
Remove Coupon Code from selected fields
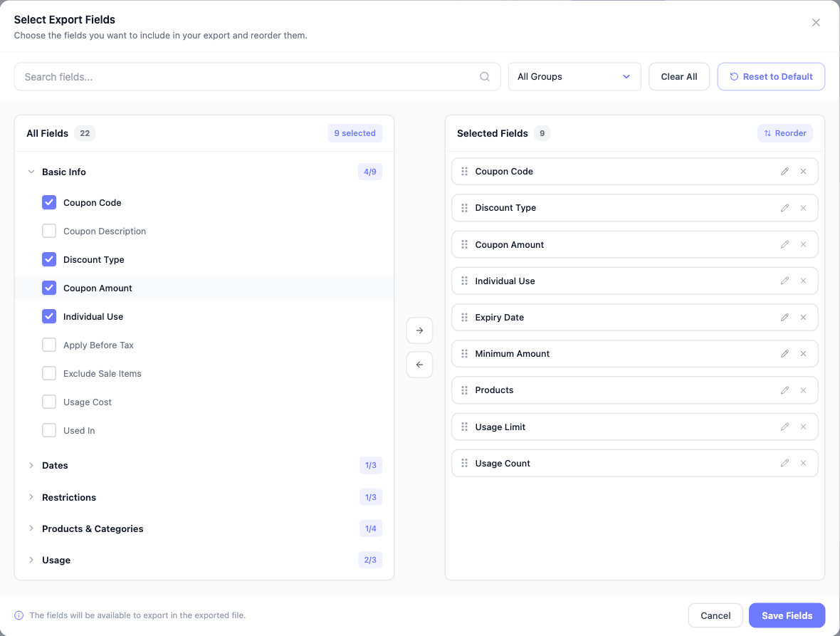pyautogui.click(x=803, y=172)
